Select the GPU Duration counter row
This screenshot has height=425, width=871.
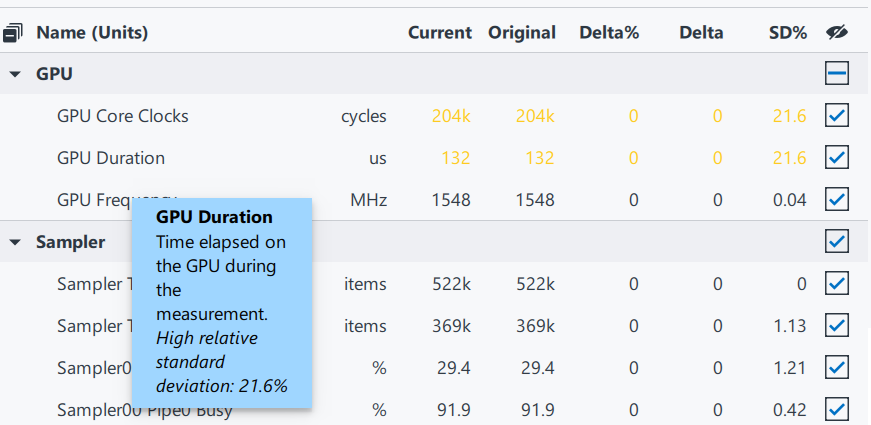111,158
